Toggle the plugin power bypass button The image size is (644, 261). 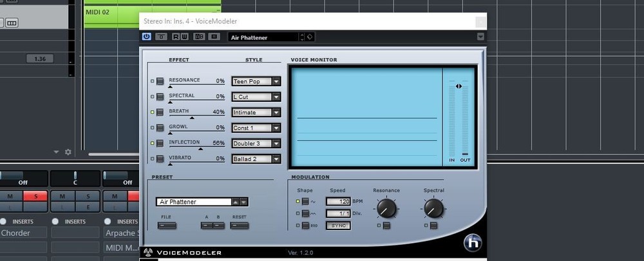click(x=146, y=37)
